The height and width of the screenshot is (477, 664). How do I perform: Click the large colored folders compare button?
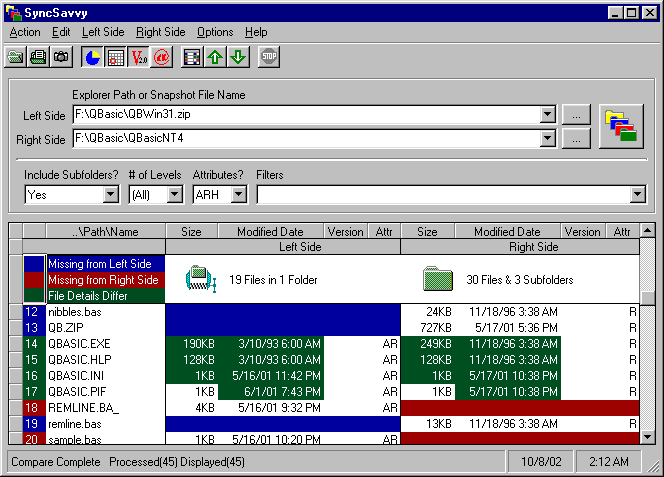(621, 126)
